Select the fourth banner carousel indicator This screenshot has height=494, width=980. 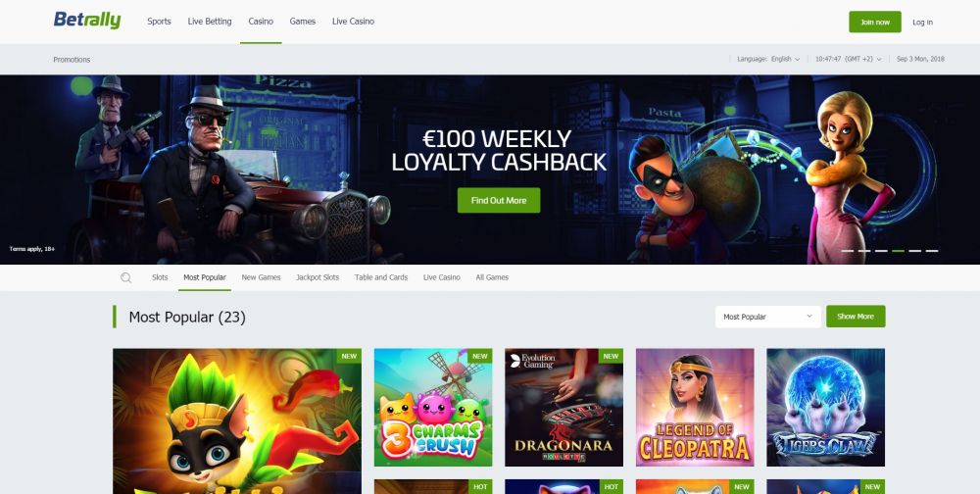point(898,251)
